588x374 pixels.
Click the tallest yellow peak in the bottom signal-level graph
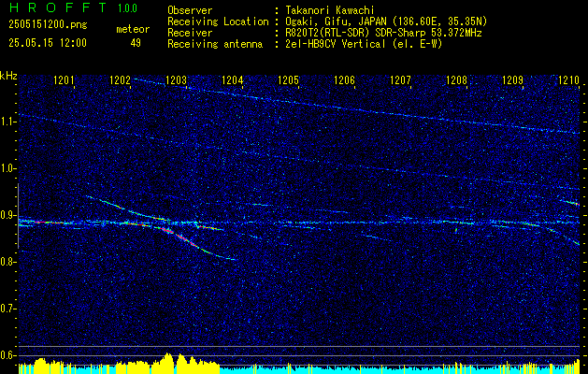[x=167, y=363]
